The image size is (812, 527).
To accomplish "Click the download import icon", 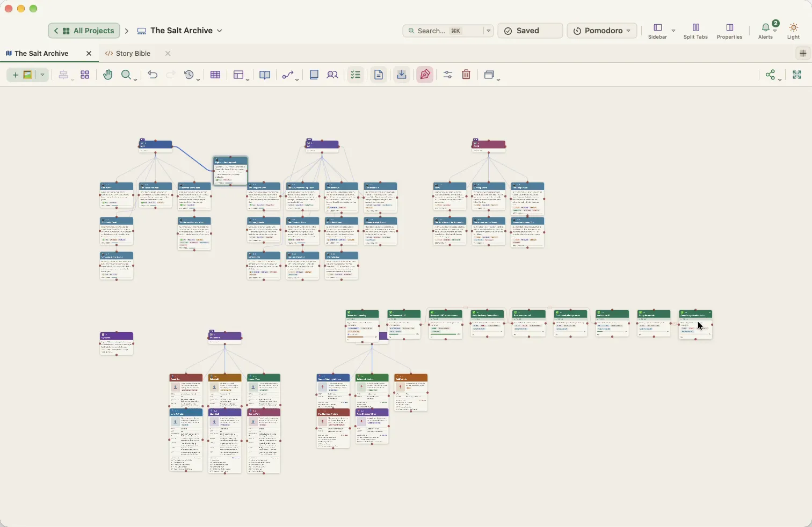I will (402, 75).
